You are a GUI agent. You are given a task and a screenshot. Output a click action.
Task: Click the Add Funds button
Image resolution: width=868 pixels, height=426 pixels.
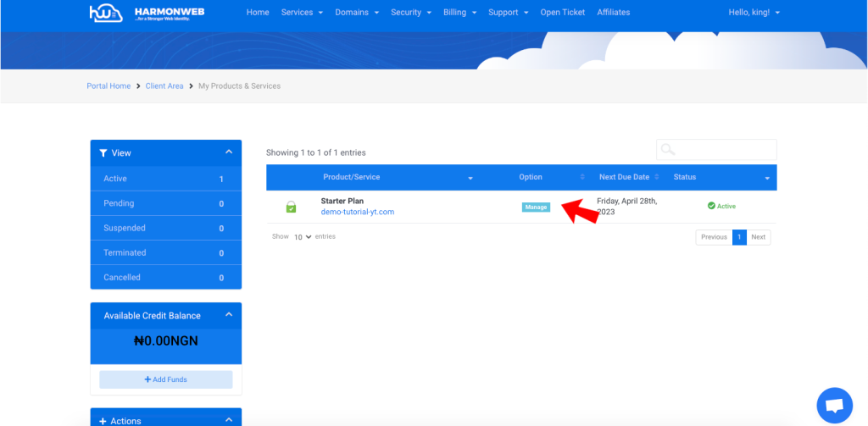point(166,379)
